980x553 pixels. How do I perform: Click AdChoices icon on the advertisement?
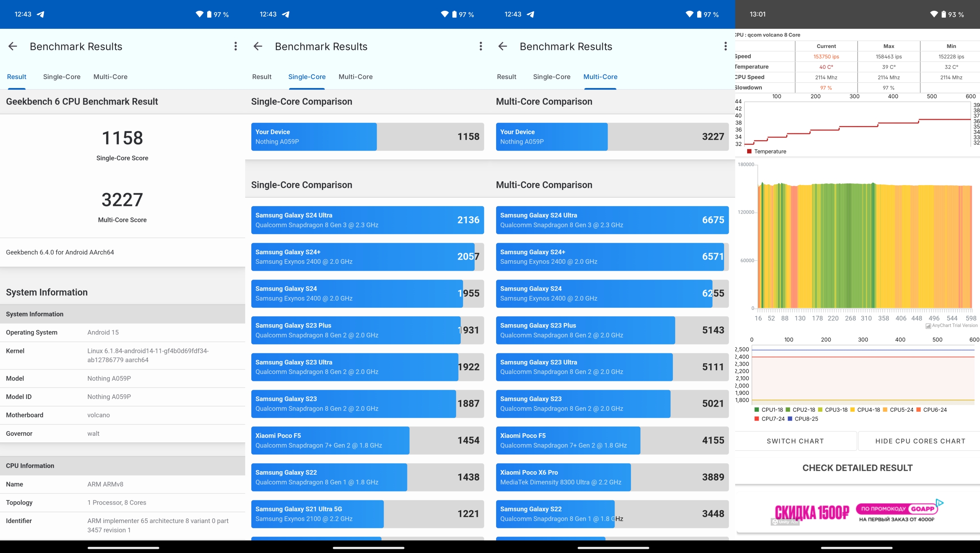(940, 502)
